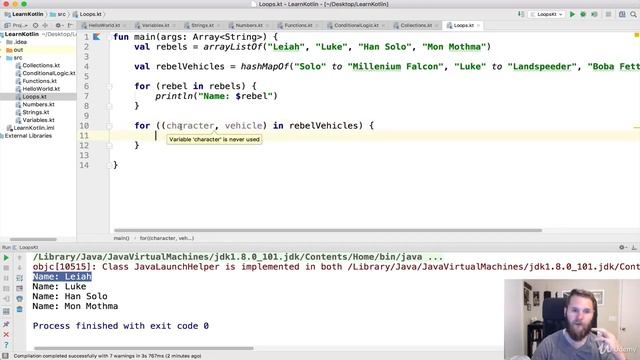Click the for(character, veh...) editor breadcrumb
640x360 pixels.
point(167,238)
